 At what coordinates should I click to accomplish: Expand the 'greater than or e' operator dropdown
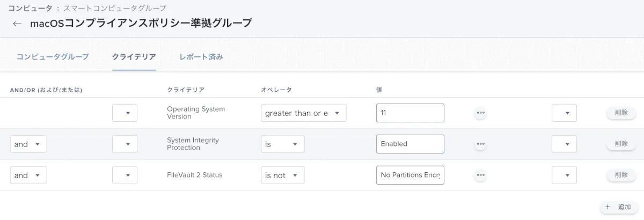point(303,113)
